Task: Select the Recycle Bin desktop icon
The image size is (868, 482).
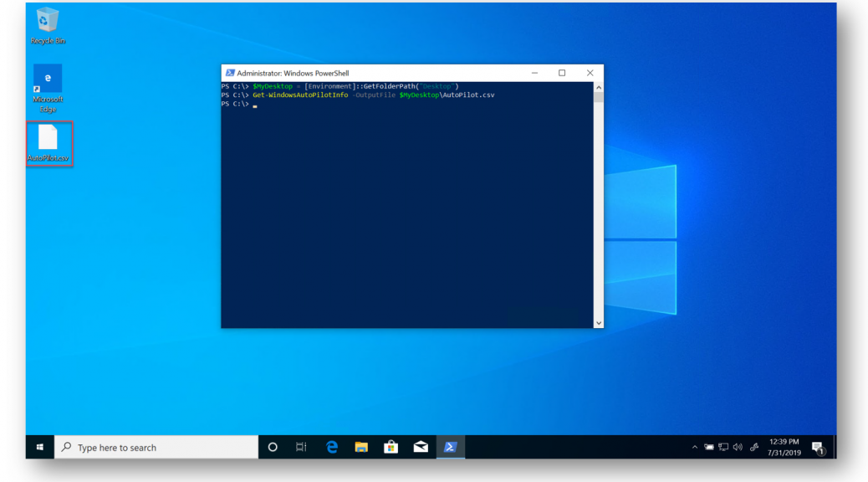Action: 48,25
